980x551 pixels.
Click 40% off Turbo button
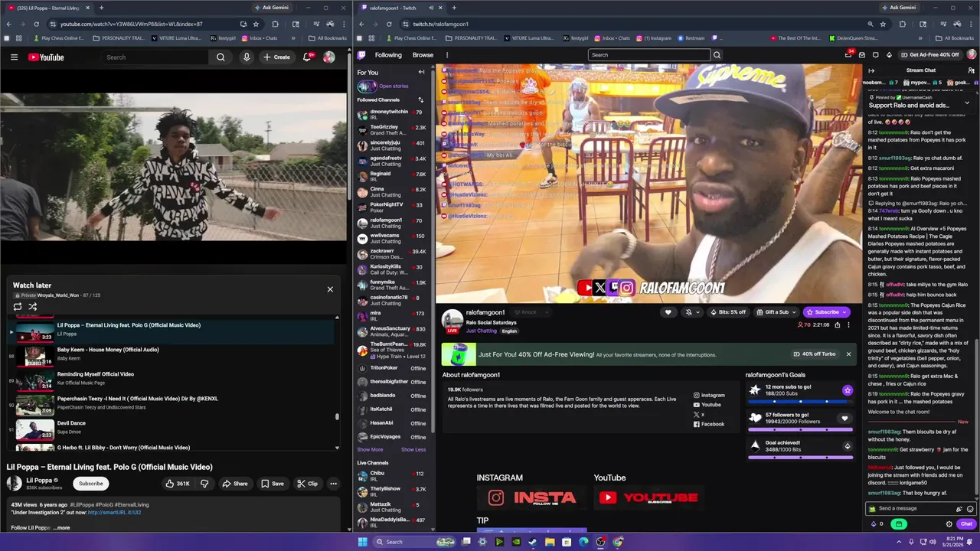[x=815, y=354]
